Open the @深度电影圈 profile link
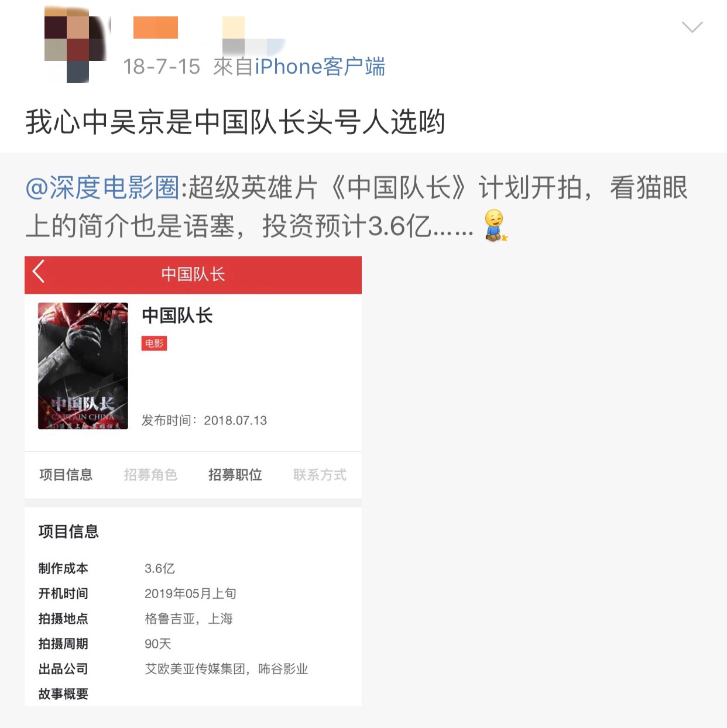The width and height of the screenshot is (727, 728). [102, 188]
